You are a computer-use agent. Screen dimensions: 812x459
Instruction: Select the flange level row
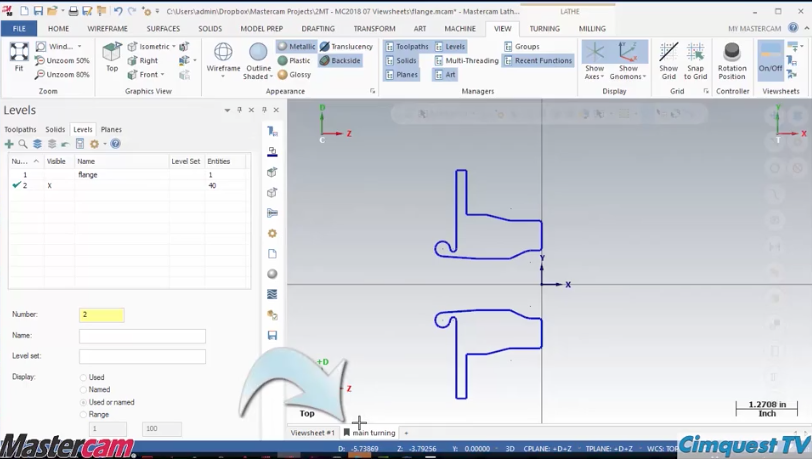click(x=128, y=175)
